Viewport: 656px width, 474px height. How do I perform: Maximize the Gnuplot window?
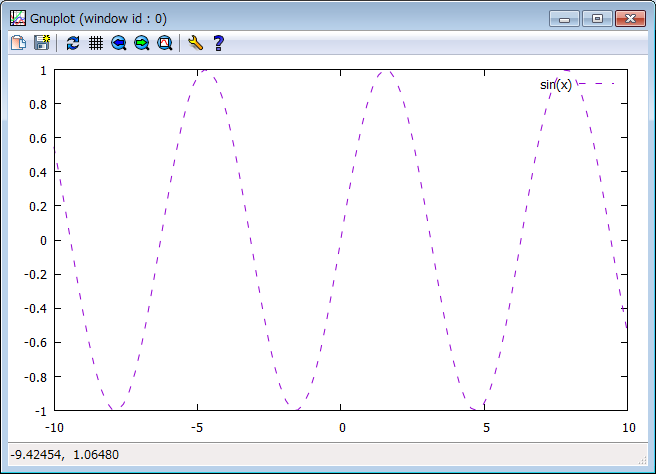(597, 18)
